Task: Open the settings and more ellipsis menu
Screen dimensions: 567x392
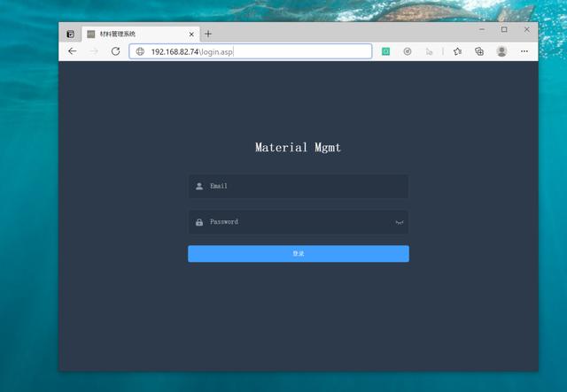Action: pyautogui.click(x=524, y=51)
